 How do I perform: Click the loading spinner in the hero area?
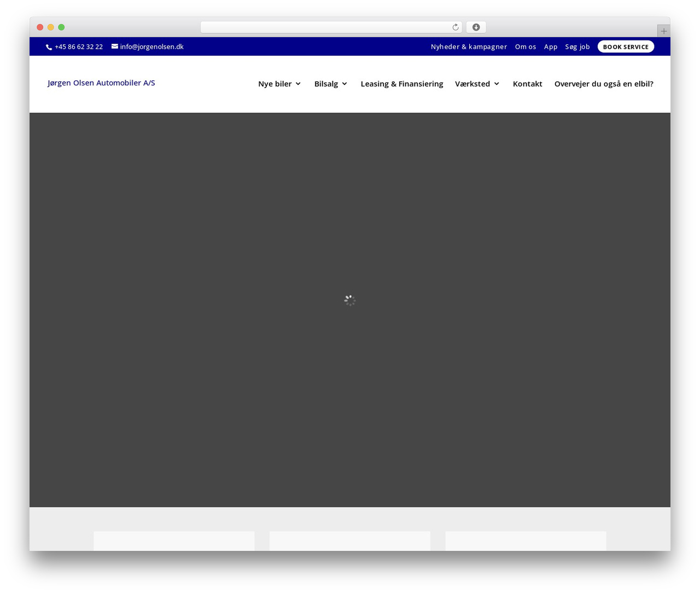point(350,300)
